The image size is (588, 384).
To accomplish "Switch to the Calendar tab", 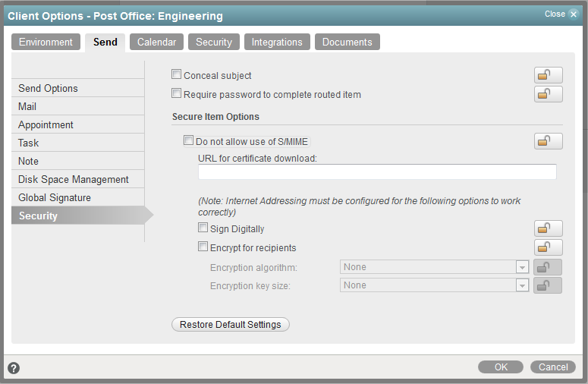I will [x=156, y=42].
